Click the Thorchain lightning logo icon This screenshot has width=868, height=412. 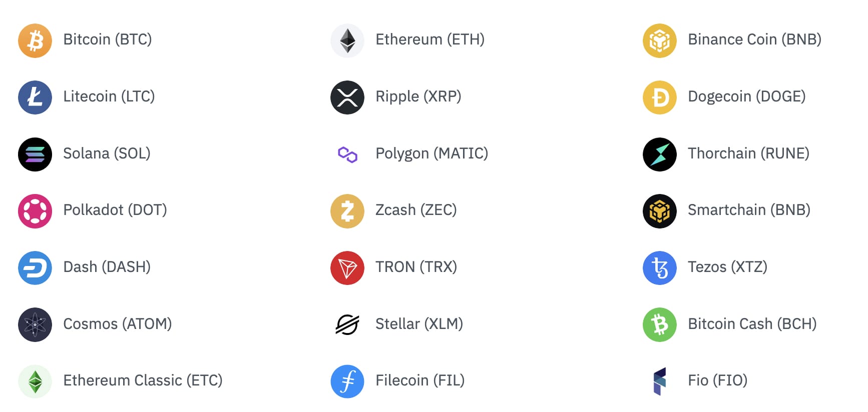660,154
